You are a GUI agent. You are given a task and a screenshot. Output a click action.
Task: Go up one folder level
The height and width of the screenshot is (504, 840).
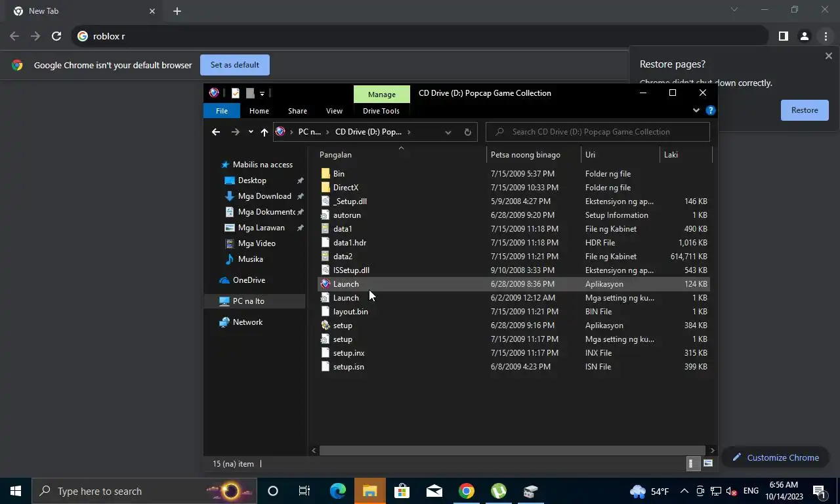[264, 132]
